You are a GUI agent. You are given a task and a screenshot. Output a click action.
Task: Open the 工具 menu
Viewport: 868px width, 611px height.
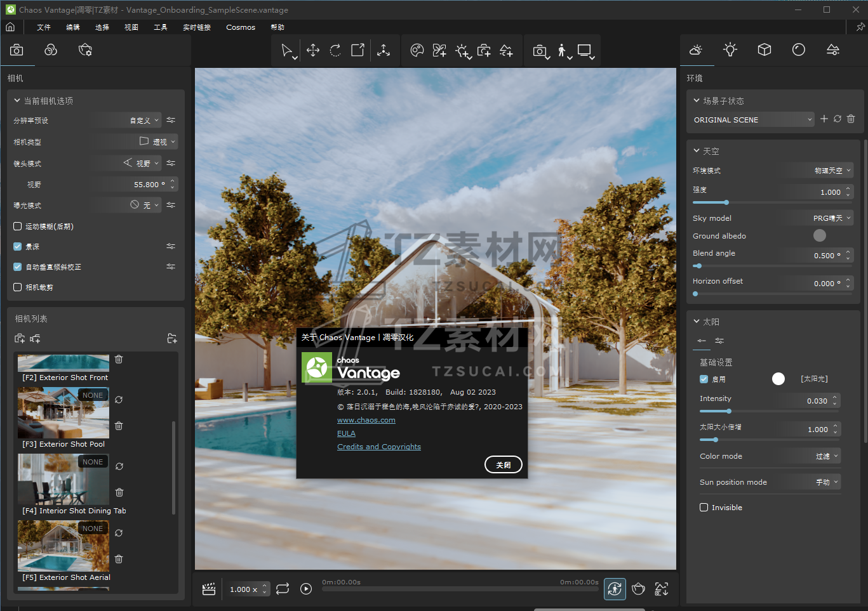click(161, 27)
